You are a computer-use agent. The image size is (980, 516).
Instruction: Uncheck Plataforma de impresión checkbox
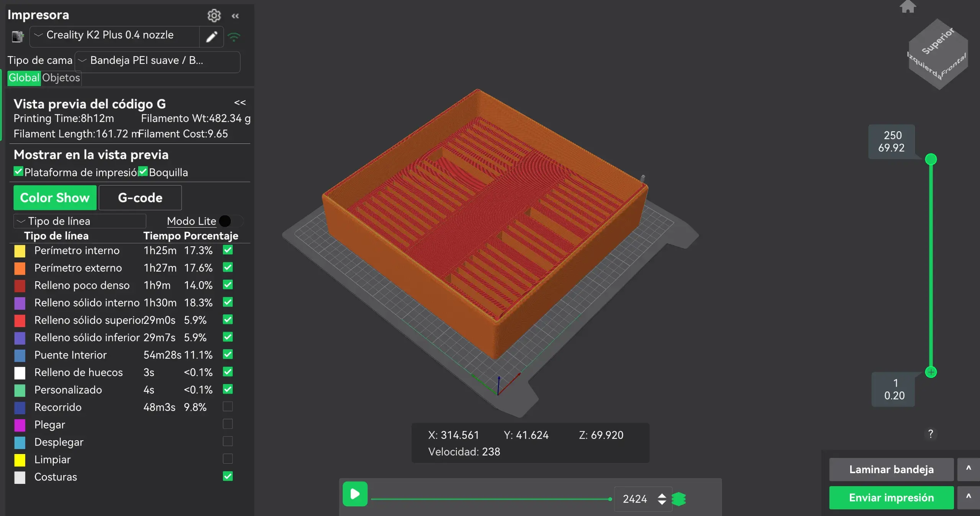(x=18, y=171)
